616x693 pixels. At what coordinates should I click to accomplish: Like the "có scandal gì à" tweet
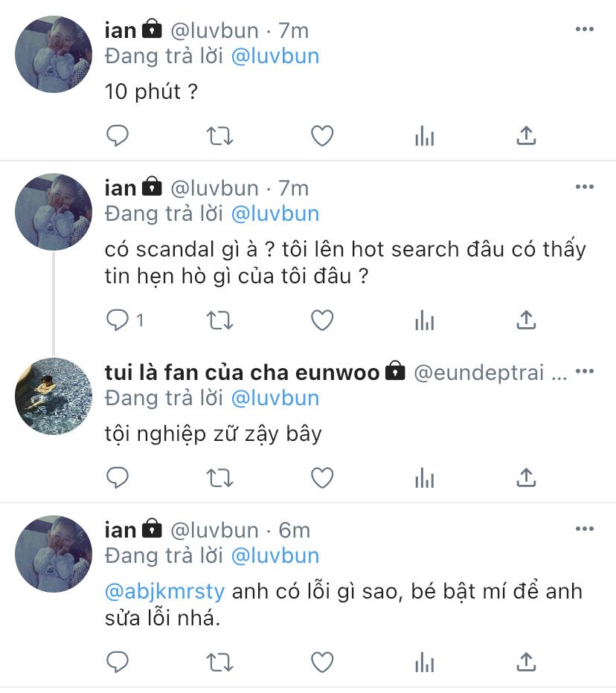tap(322, 320)
